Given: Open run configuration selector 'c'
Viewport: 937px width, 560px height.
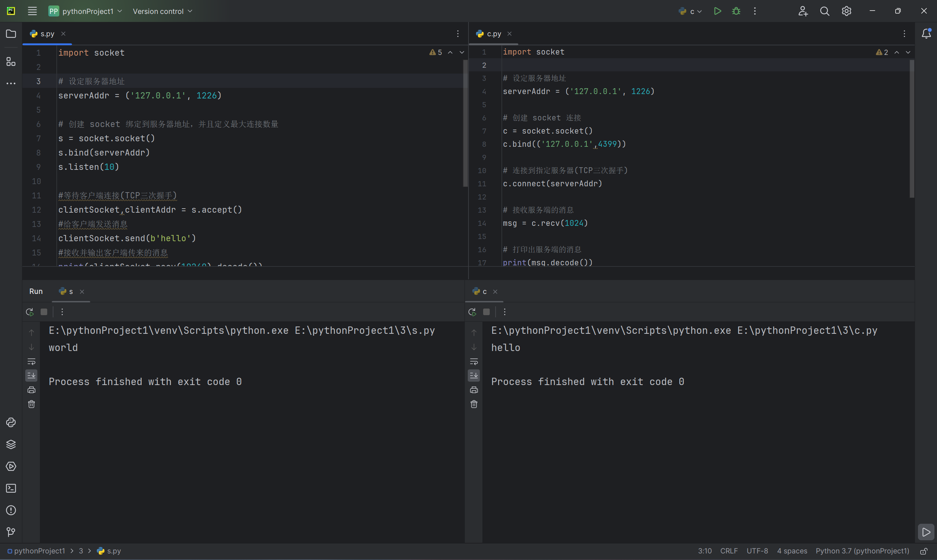Looking at the screenshot, I should point(690,11).
